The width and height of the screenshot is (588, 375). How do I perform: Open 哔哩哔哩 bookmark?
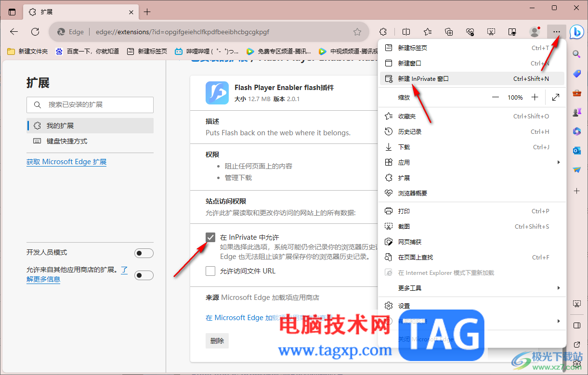pos(207,51)
